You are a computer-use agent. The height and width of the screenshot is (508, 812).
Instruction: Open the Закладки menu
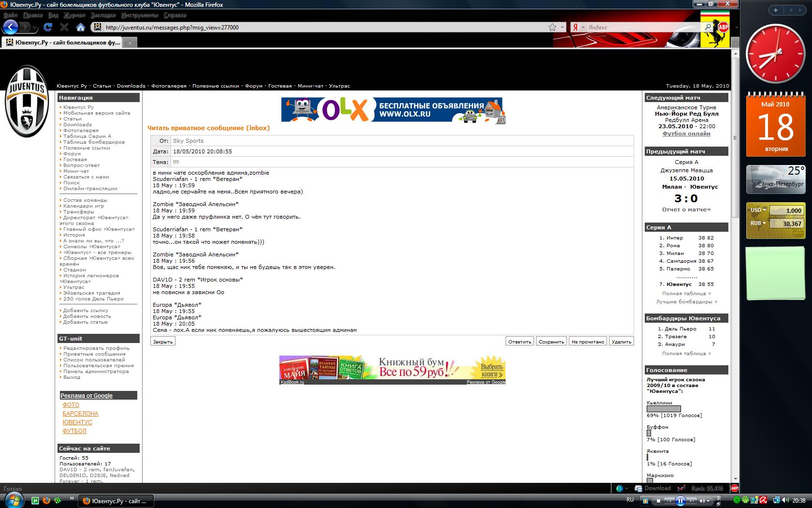[x=103, y=15]
